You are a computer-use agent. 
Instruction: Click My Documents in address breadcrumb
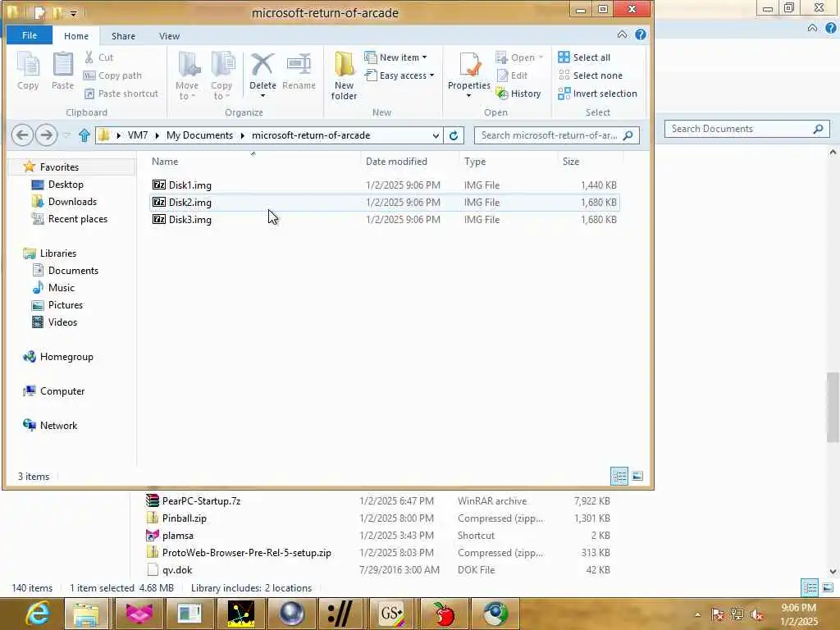click(199, 135)
